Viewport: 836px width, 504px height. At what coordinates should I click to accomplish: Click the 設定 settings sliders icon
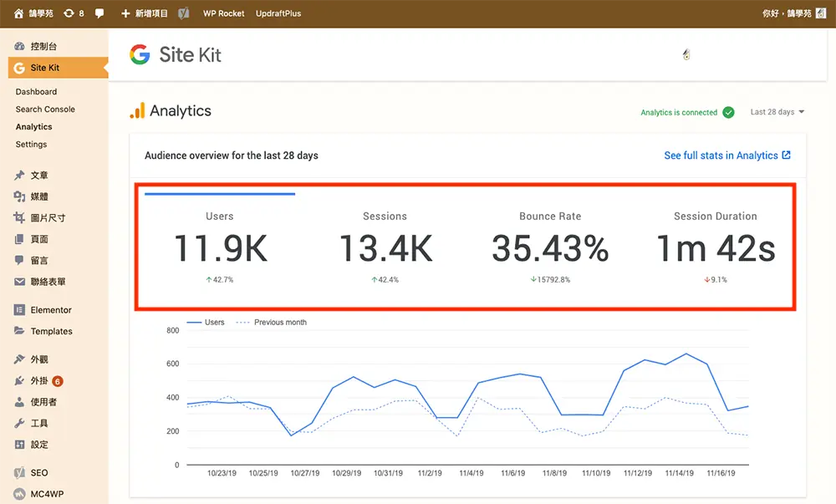tap(20, 445)
